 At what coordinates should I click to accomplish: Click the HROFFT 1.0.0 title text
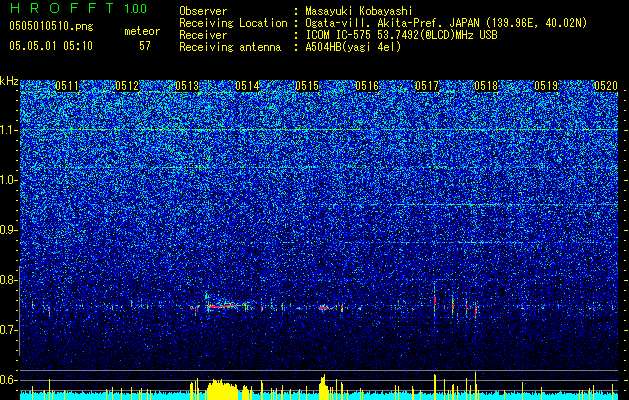[78, 8]
